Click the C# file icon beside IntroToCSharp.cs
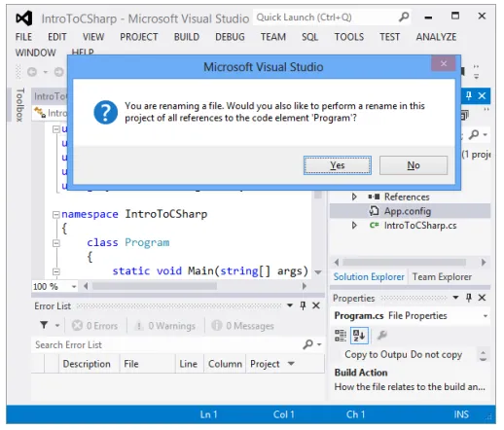 click(x=374, y=225)
